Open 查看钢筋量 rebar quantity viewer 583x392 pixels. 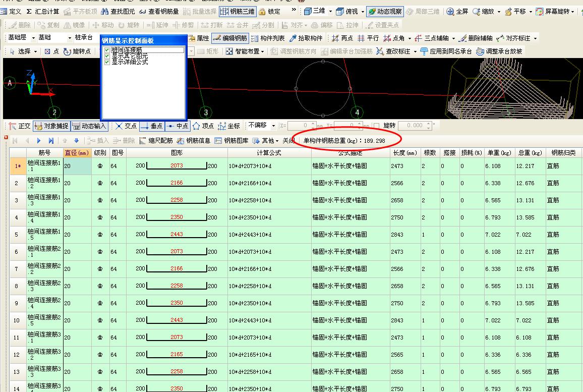159,12
